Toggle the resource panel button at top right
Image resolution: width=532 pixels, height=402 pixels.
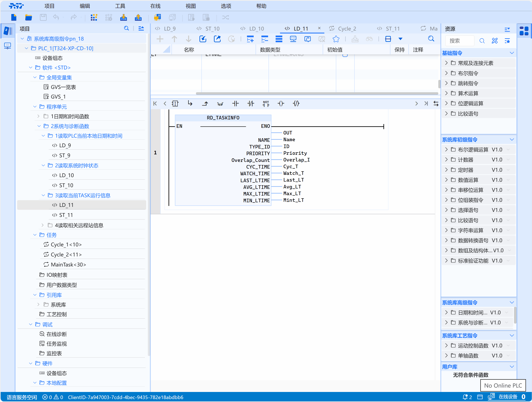point(524,31)
